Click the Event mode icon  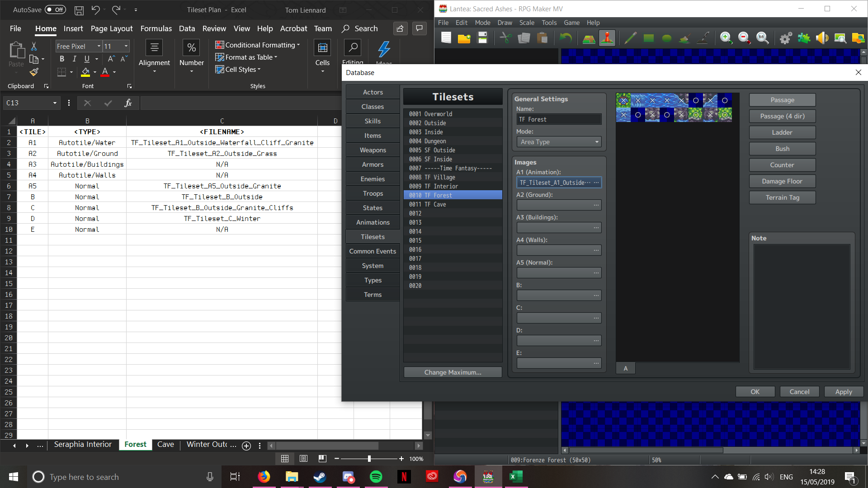607,38
